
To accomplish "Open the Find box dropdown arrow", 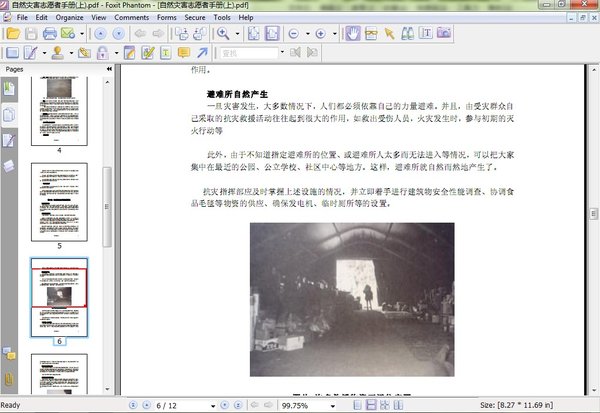I will pyautogui.click(x=282, y=52).
